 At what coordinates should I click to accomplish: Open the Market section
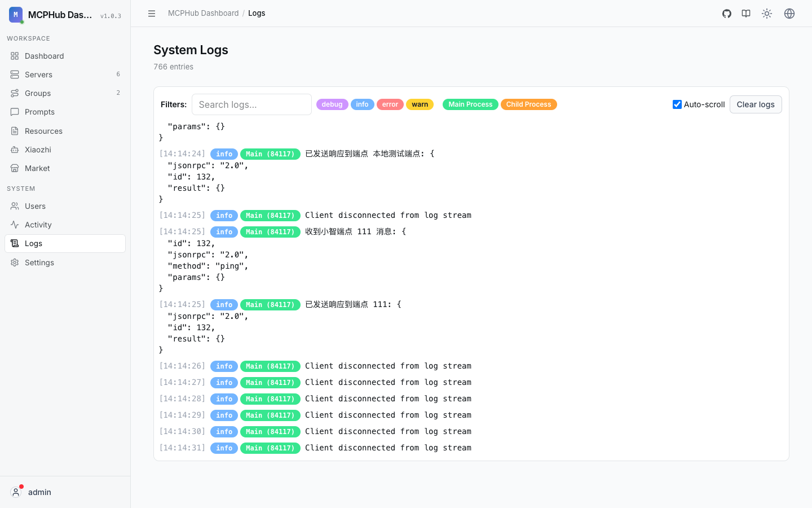click(x=65, y=168)
